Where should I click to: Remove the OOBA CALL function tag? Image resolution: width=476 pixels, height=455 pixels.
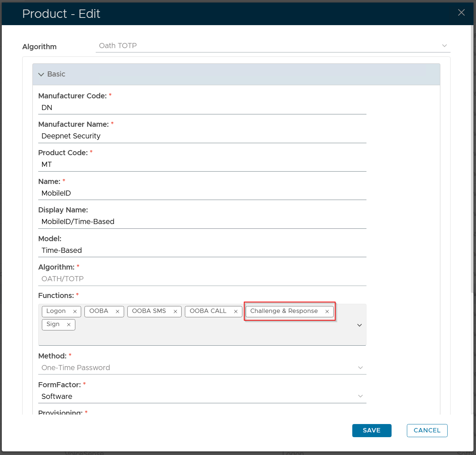click(x=235, y=311)
